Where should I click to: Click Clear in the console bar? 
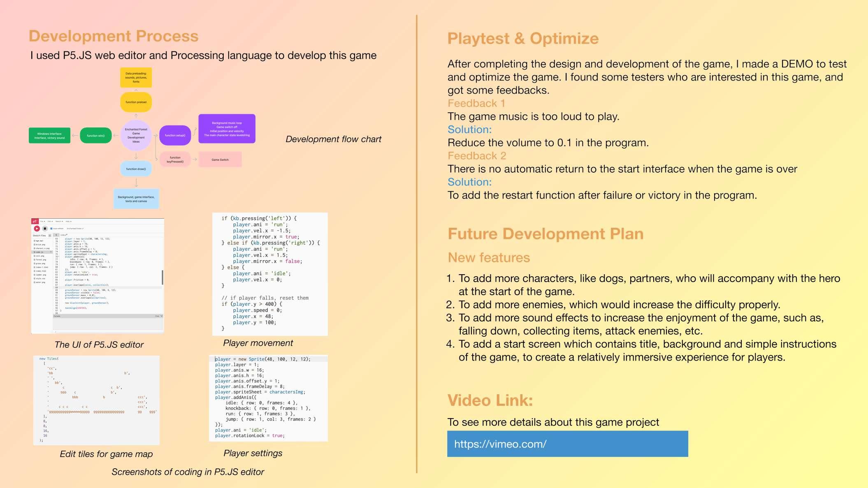tap(157, 316)
